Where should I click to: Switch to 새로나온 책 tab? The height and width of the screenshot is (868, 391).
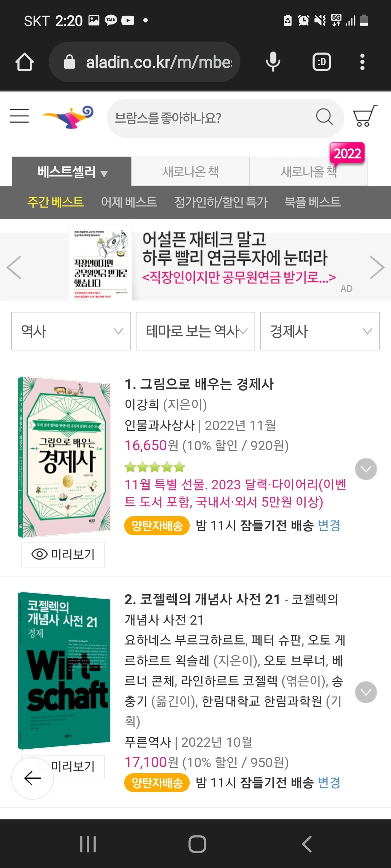(190, 171)
